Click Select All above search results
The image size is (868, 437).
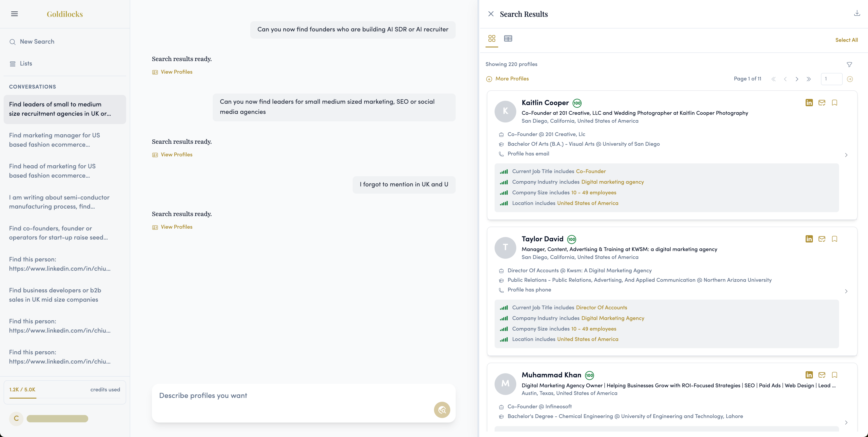[847, 39]
